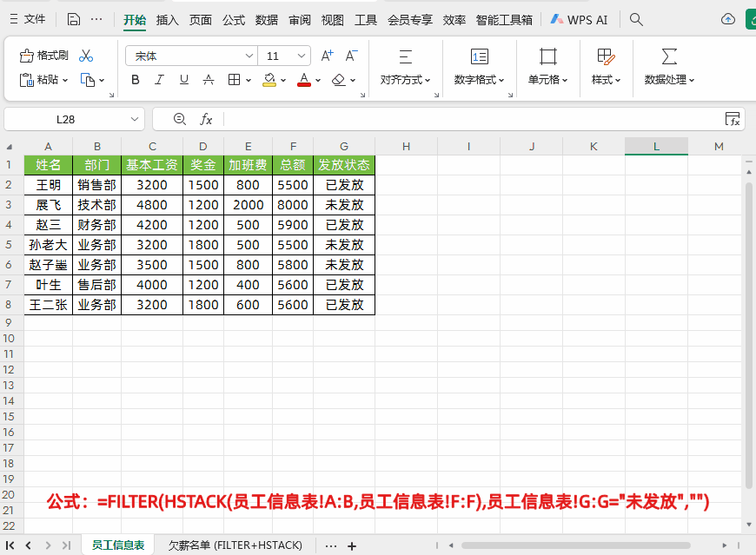Open the 会员专享 ribbon tab
Image resolution: width=756 pixels, height=555 pixels.
(410, 20)
